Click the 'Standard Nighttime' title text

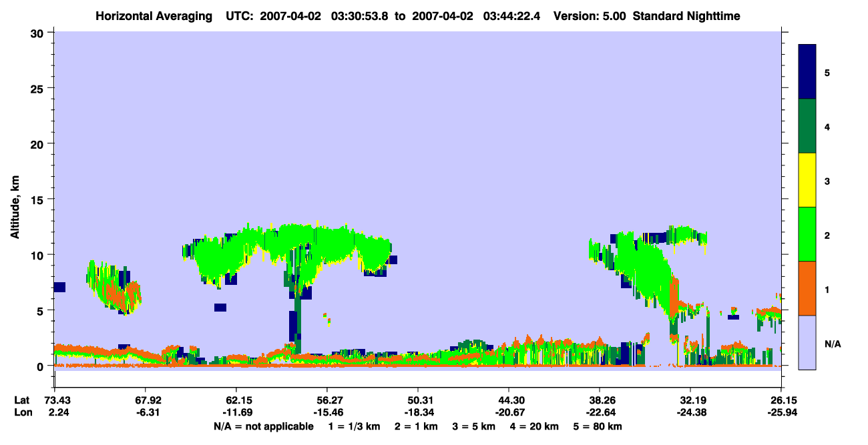pyautogui.click(x=687, y=16)
